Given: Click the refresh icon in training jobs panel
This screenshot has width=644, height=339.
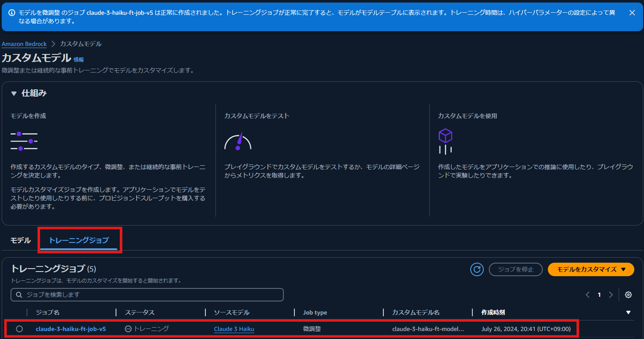Looking at the screenshot, I should [477, 269].
